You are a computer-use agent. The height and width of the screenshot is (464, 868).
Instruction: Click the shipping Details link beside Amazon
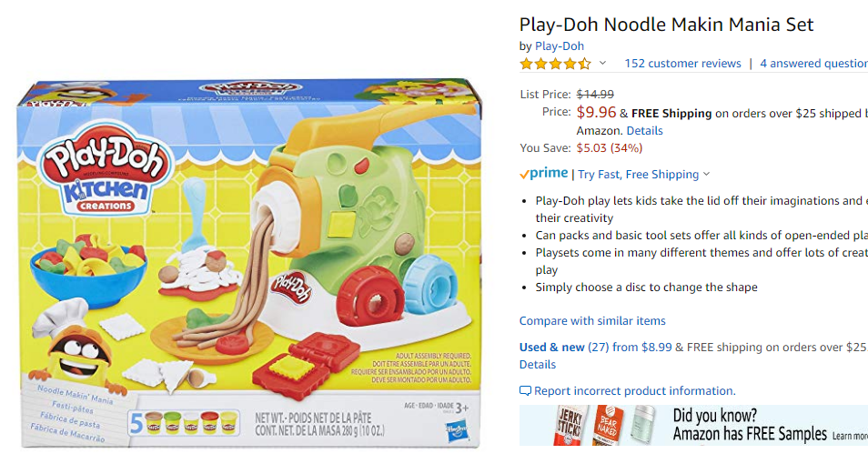(644, 131)
